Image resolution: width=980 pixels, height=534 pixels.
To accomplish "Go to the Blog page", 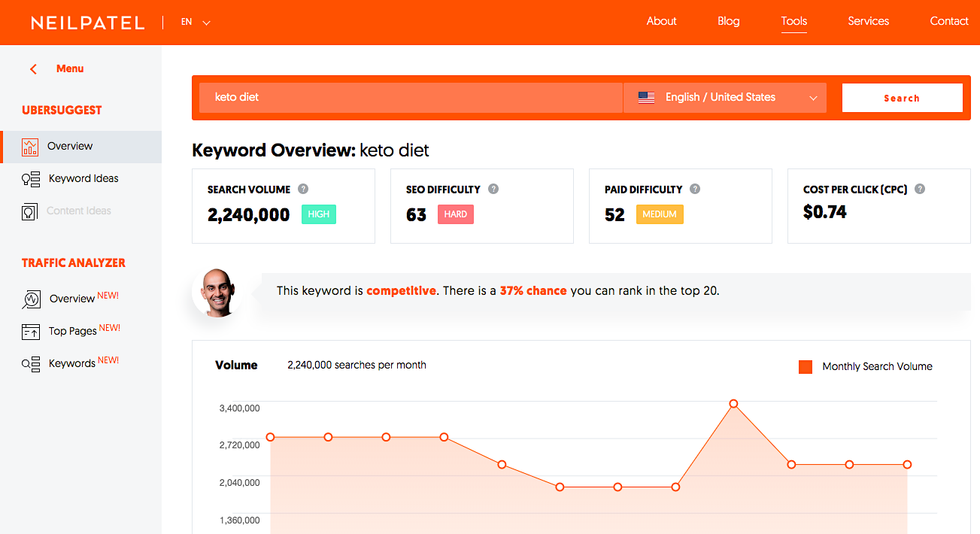I will tap(729, 21).
